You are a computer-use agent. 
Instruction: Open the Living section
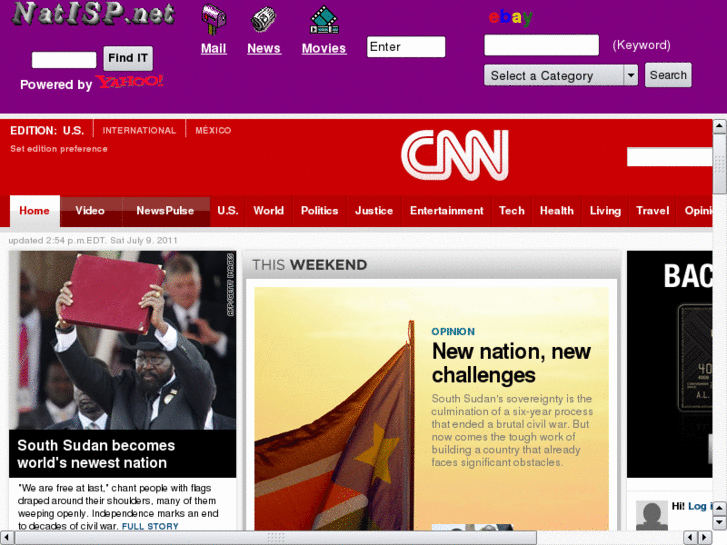pyautogui.click(x=605, y=211)
